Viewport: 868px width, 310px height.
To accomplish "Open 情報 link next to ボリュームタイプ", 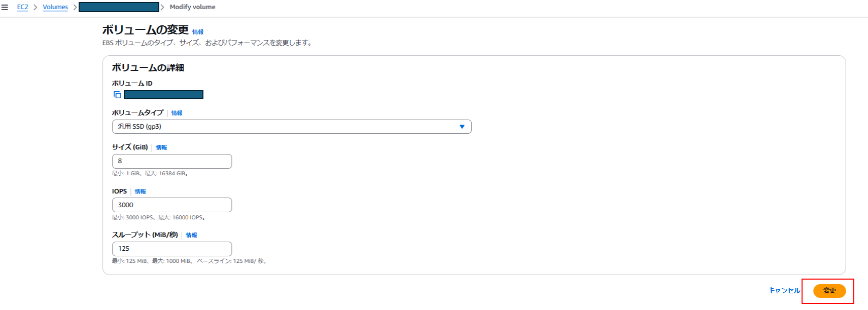I will click(177, 113).
